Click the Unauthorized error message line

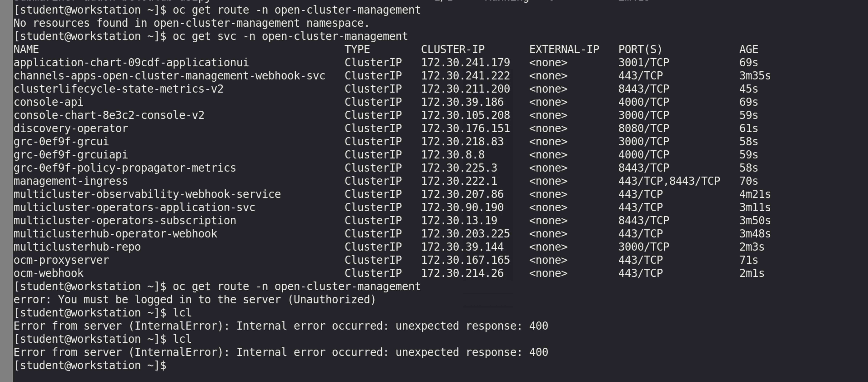(x=194, y=300)
